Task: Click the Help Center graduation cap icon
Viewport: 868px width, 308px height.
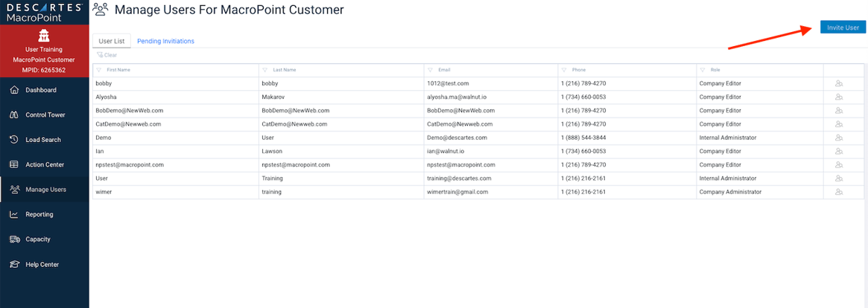Action: coord(14,264)
